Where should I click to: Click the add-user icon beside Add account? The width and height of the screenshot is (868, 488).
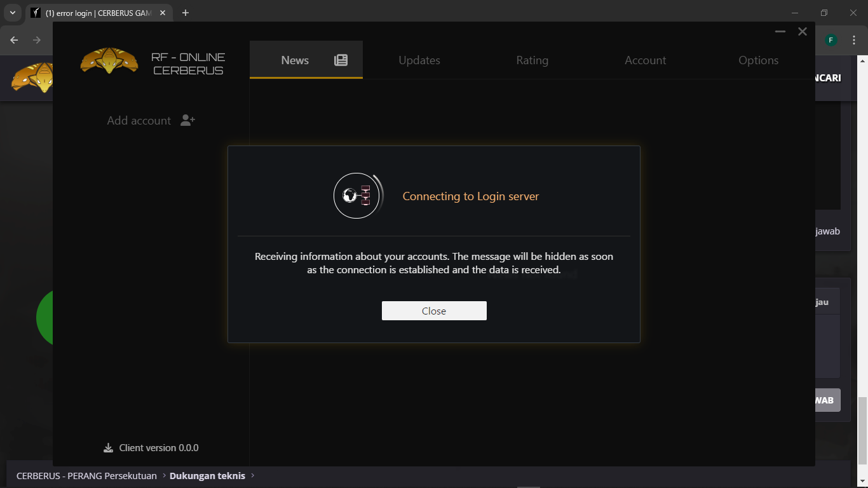[187, 120]
